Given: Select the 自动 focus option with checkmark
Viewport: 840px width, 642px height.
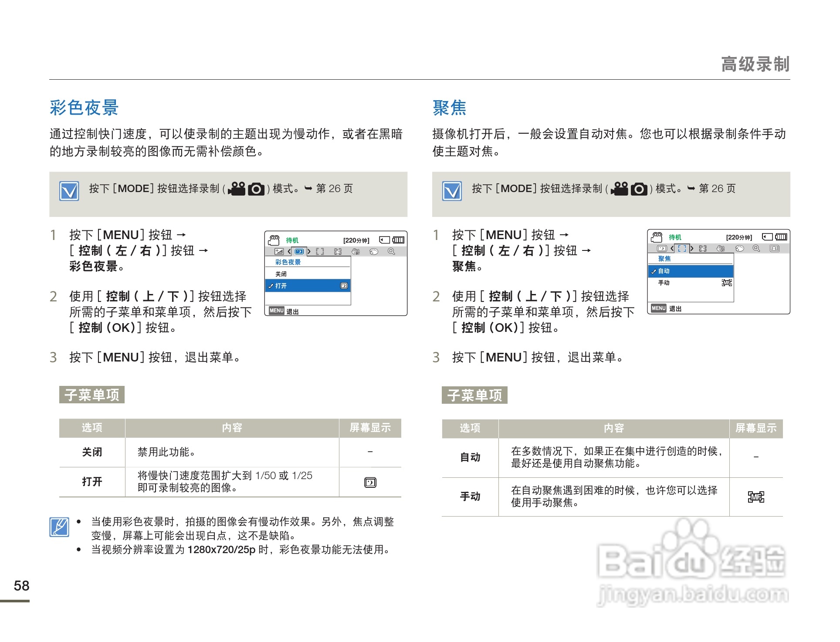Looking at the screenshot, I should point(664,271).
